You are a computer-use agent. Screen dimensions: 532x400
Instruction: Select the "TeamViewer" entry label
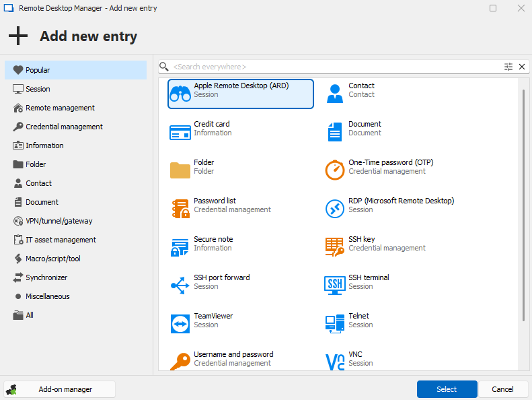click(213, 316)
